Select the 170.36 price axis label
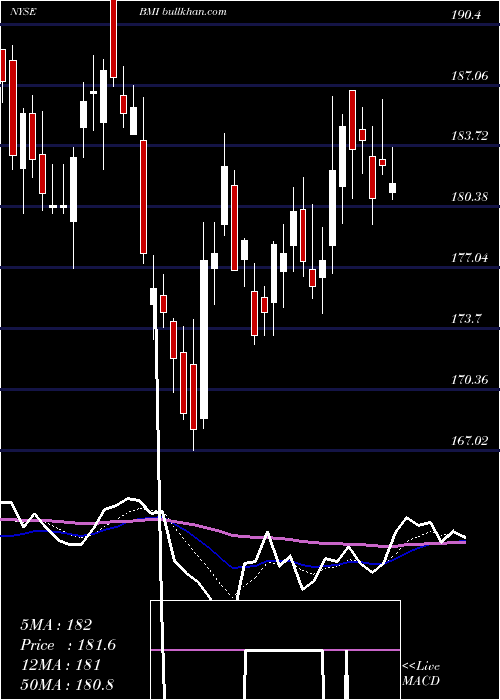This screenshot has width=500, height=700. coord(470,380)
